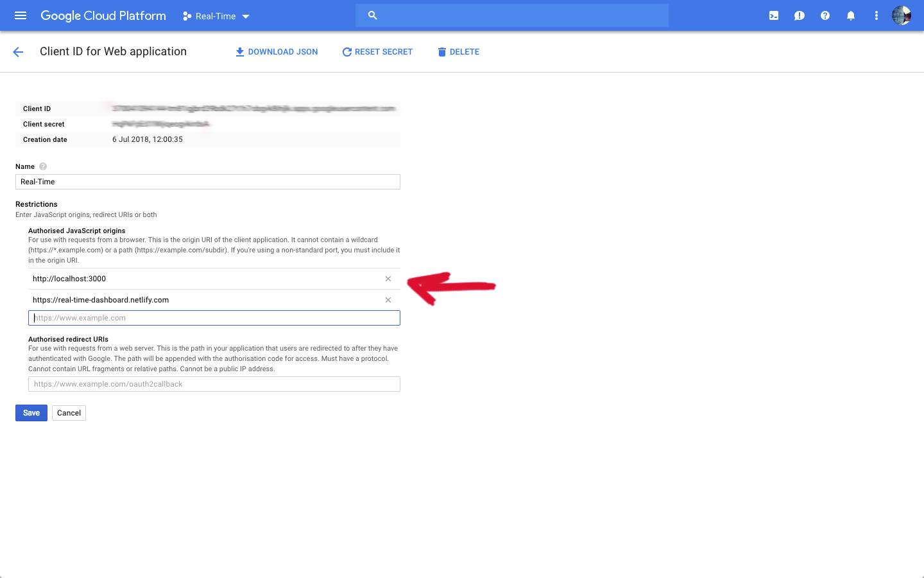Click the Client ID for Web application heading
This screenshot has width=924, height=578.
[x=113, y=51]
